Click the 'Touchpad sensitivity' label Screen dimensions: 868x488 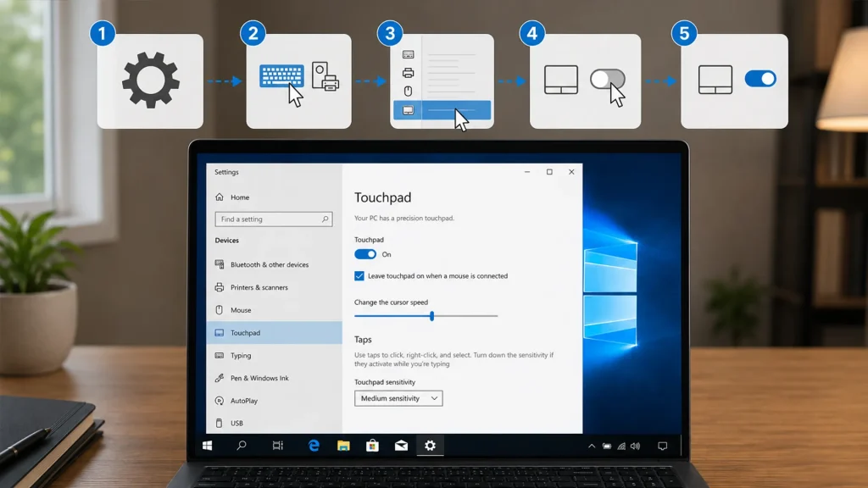(385, 382)
